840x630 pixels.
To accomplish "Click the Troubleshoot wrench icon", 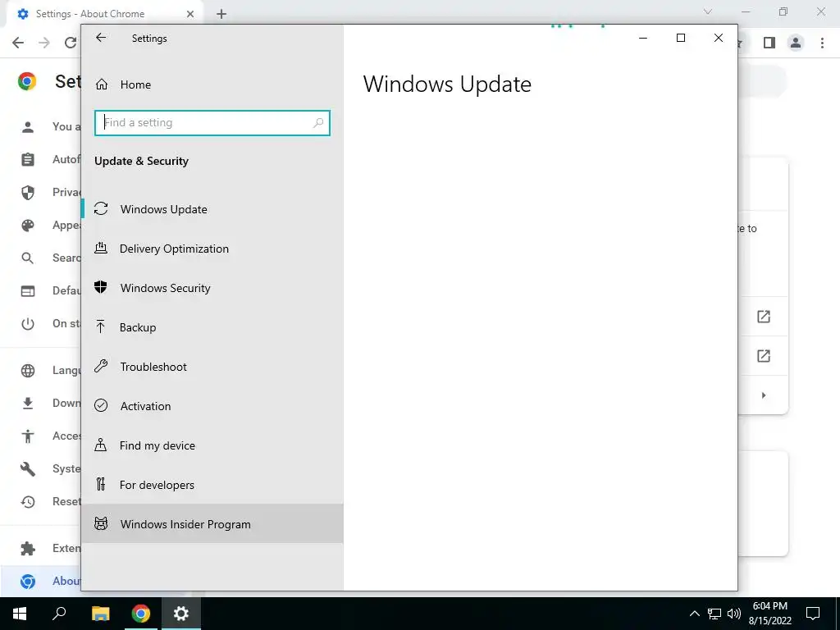I will (x=101, y=366).
